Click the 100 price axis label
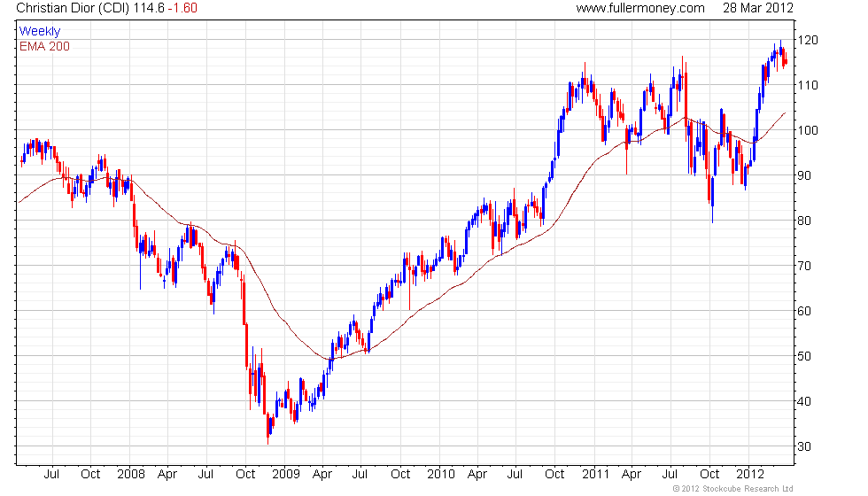The width and height of the screenshot is (868, 496). pos(808,131)
